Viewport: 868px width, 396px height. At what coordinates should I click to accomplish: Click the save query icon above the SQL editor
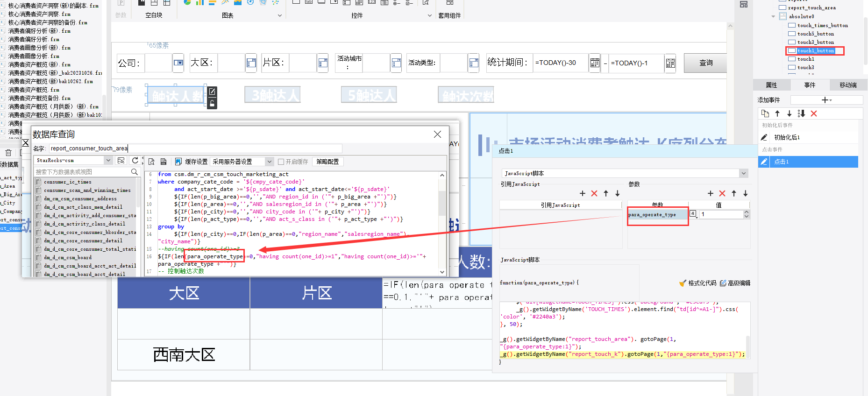pyautogui.click(x=164, y=162)
